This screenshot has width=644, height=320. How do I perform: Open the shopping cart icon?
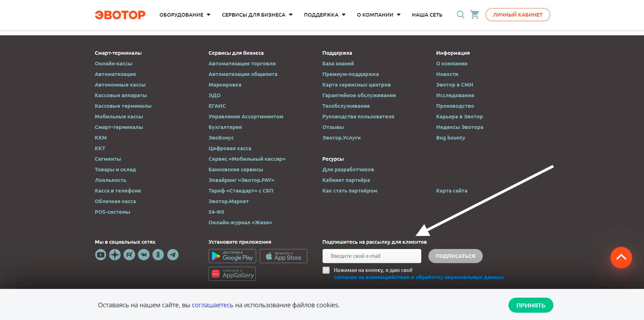(x=475, y=14)
